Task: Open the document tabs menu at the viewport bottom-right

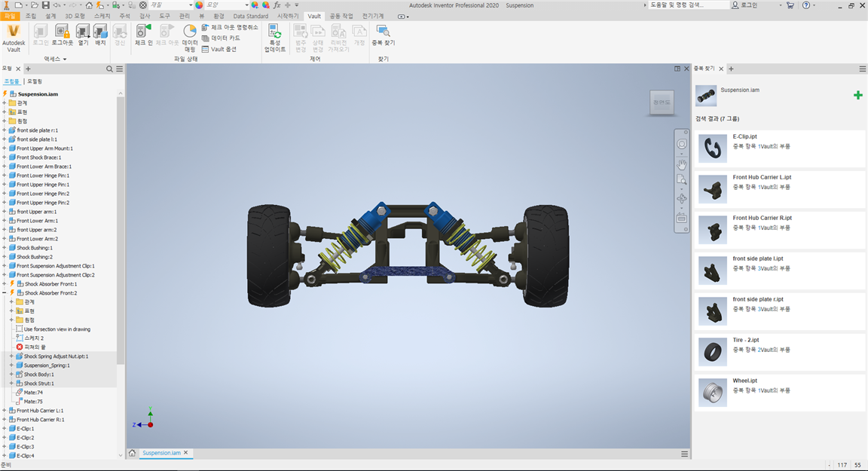Action: click(685, 454)
